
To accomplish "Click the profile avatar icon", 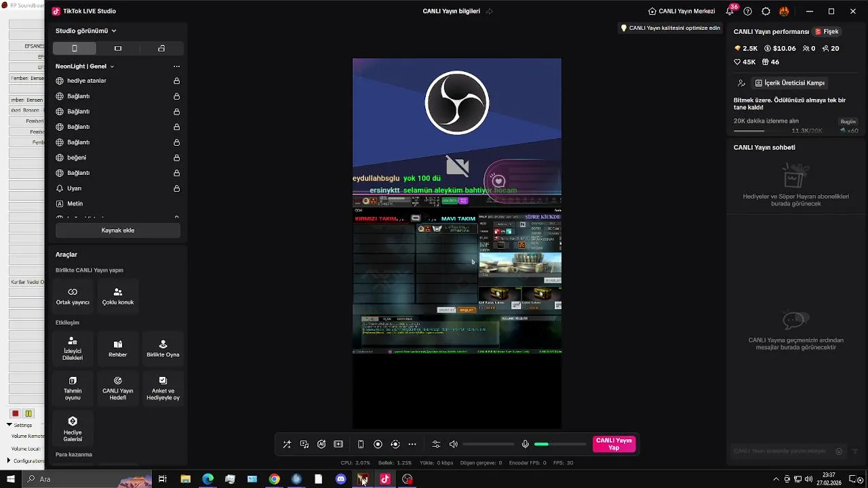I will (x=784, y=12).
